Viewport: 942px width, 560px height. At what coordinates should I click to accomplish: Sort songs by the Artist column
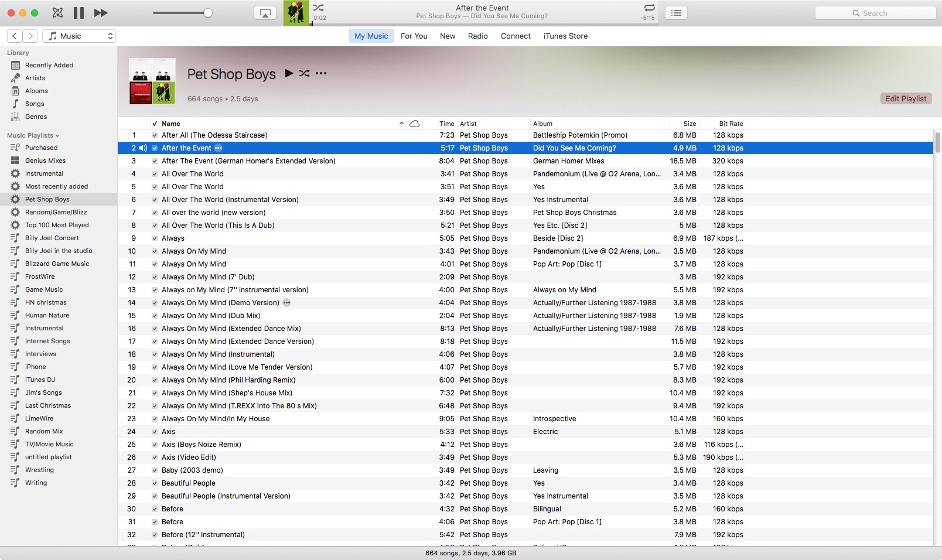coord(493,124)
